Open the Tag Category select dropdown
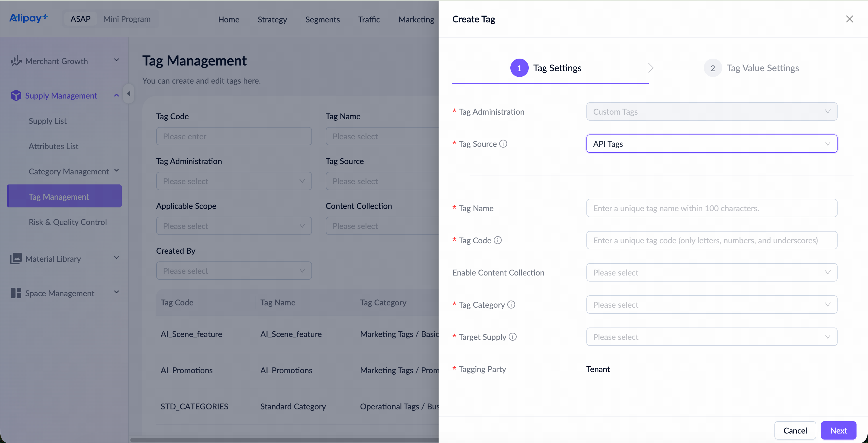The width and height of the screenshot is (868, 443). coord(712,305)
